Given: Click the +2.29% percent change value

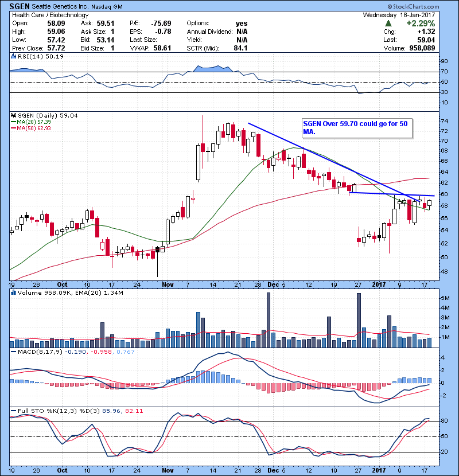Looking at the screenshot, I should (x=421, y=24).
